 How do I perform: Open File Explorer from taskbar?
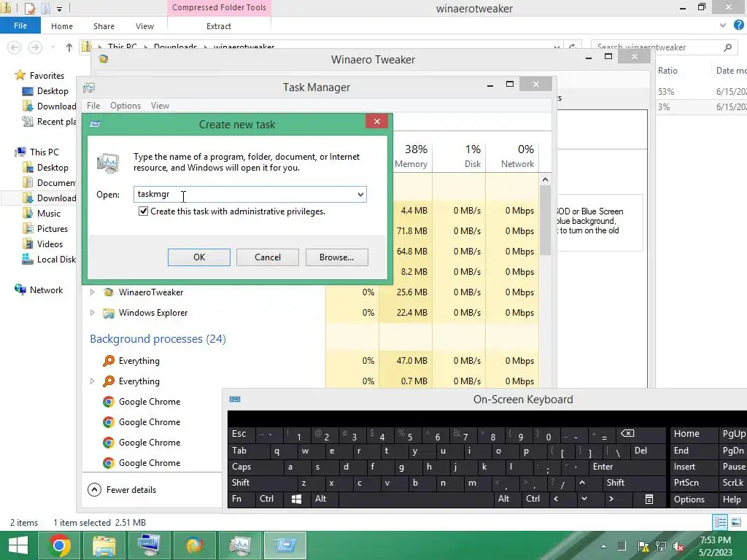coord(104,545)
